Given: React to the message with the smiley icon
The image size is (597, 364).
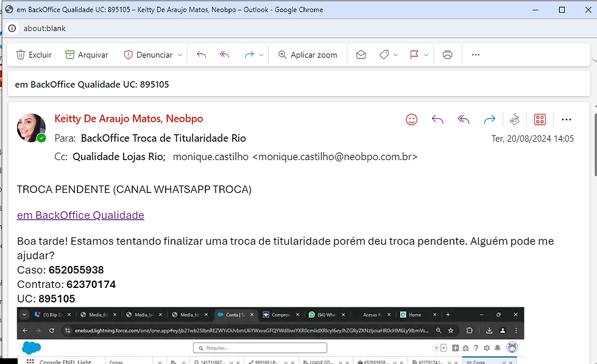Looking at the screenshot, I should 412,119.
